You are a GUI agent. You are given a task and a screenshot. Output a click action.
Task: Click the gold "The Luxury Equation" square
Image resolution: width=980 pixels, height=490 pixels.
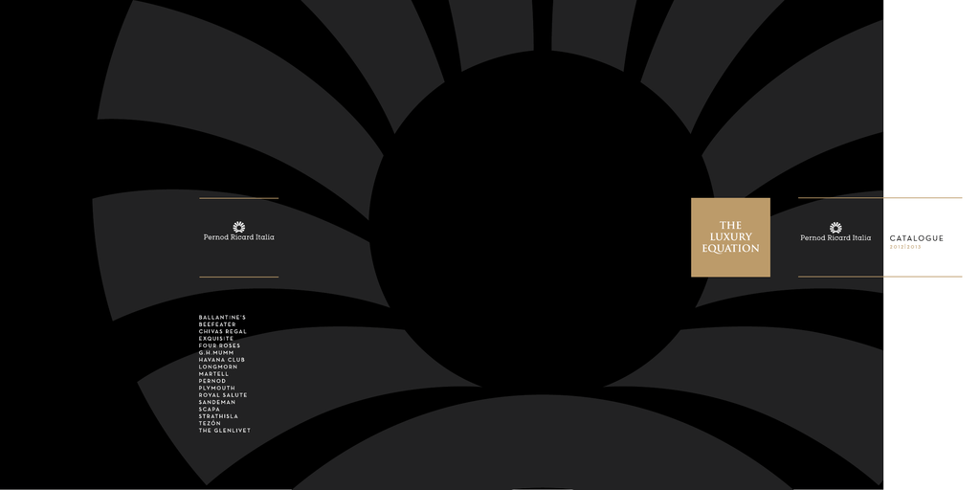730,237
